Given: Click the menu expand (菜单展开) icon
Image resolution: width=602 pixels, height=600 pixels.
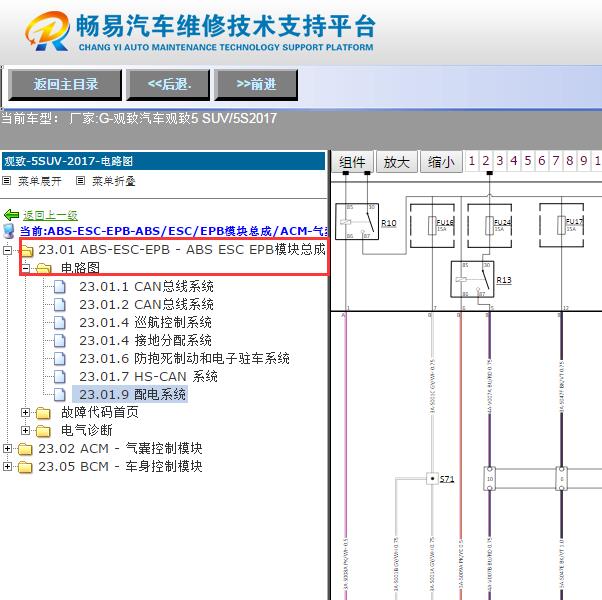Looking at the screenshot, I should [x=7, y=180].
